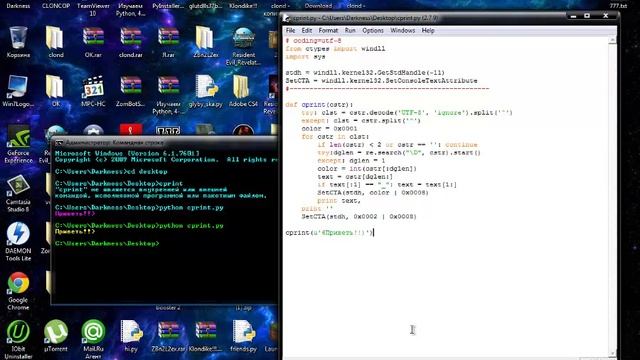Click the Command Prompt title bar icon
The height and width of the screenshot is (360, 640).
[x=59, y=142]
